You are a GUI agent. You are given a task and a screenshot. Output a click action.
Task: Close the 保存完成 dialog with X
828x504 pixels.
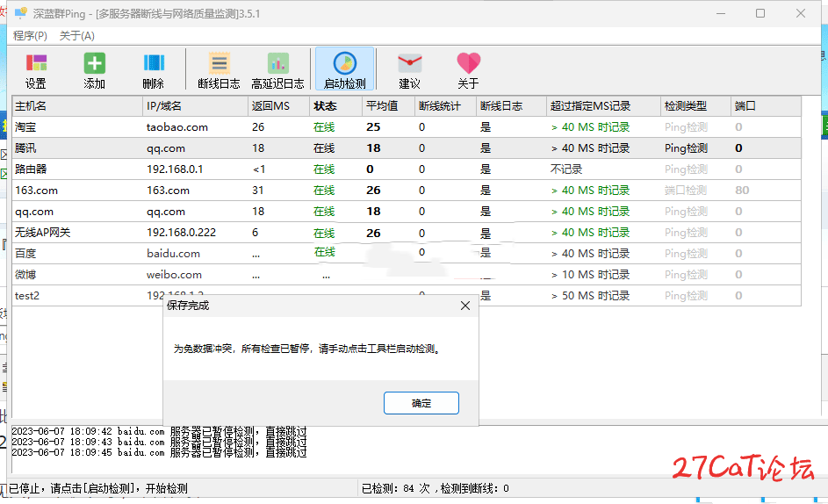tap(464, 306)
